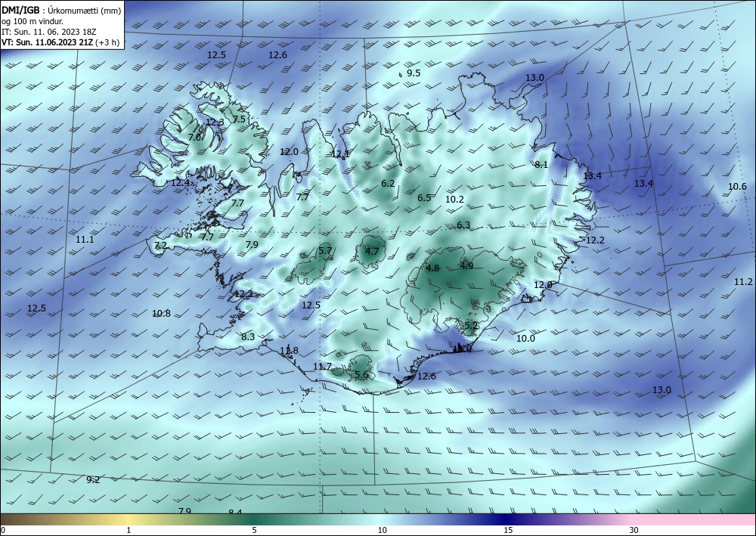Click the 10.2 value on the map
Viewport: 756px width, 536px height.
tap(454, 199)
